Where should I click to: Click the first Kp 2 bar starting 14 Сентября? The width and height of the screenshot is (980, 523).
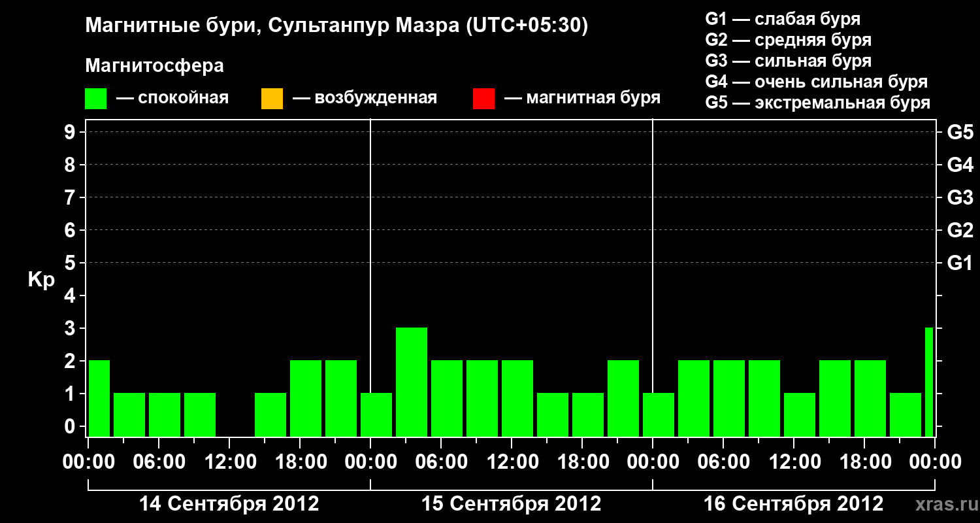[x=99, y=398]
